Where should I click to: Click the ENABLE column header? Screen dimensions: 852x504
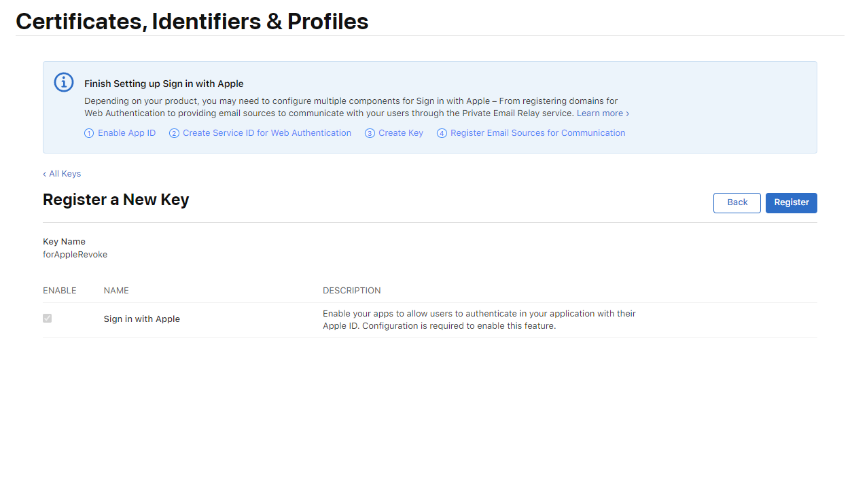point(60,291)
